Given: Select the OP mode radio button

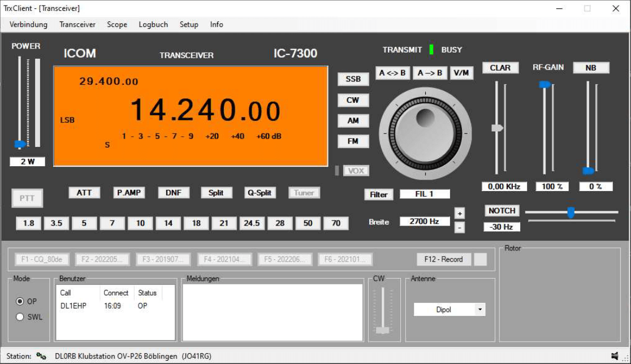Looking at the screenshot, I should point(20,301).
